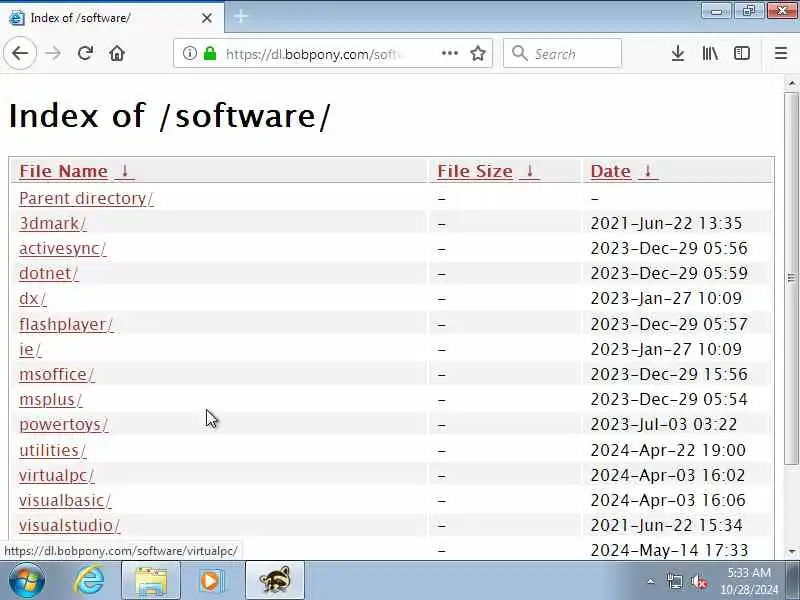The height and width of the screenshot is (600, 800).
Task: Click the network tray icon
Action: coord(674,581)
